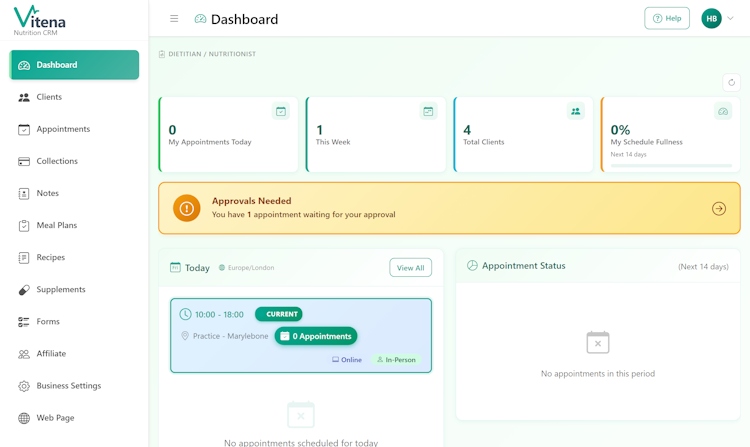Click the orange exclamation alert icon

[x=187, y=208]
